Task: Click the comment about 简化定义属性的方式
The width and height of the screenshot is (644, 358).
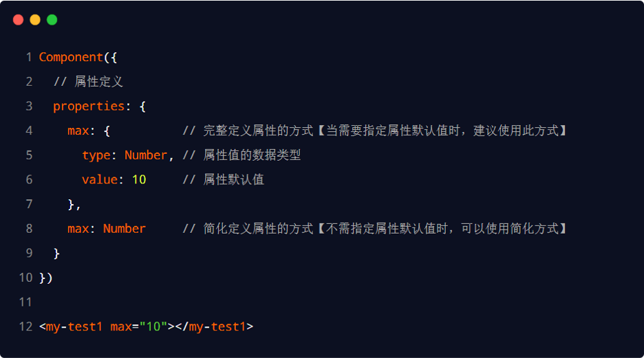Action: (376, 229)
